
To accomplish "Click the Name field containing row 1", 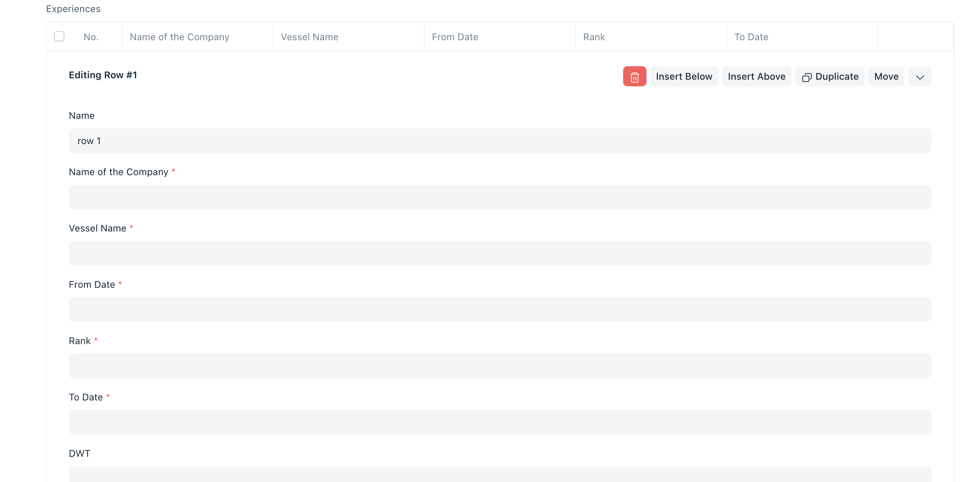I will pos(500,141).
